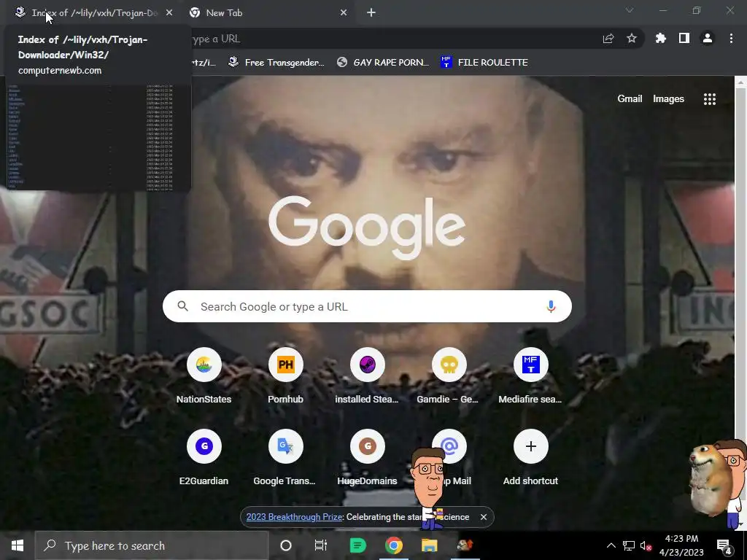Bookmark this tab with the star icon
This screenshot has height=560, width=747.
point(631,39)
